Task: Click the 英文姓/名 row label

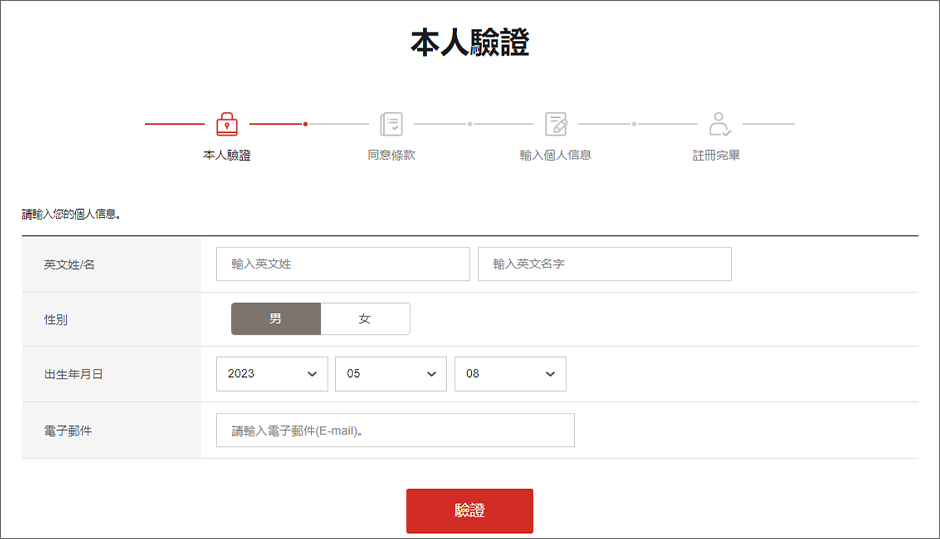Action: (x=69, y=265)
